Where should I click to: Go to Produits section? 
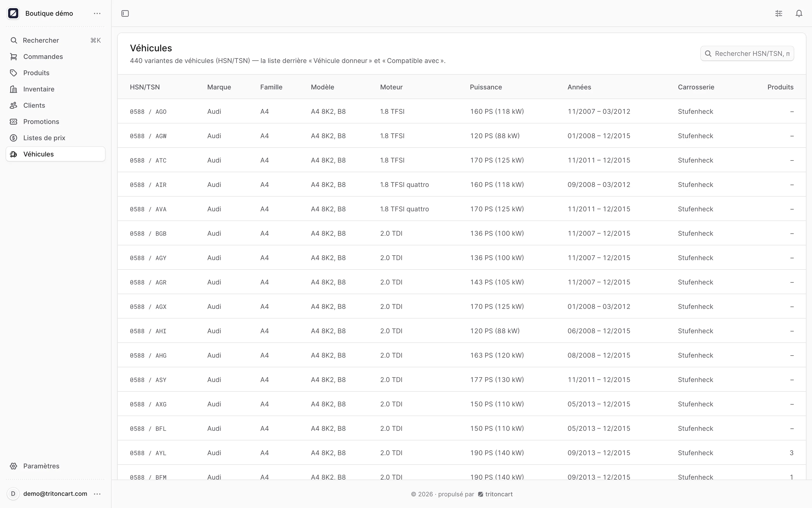pos(55,73)
